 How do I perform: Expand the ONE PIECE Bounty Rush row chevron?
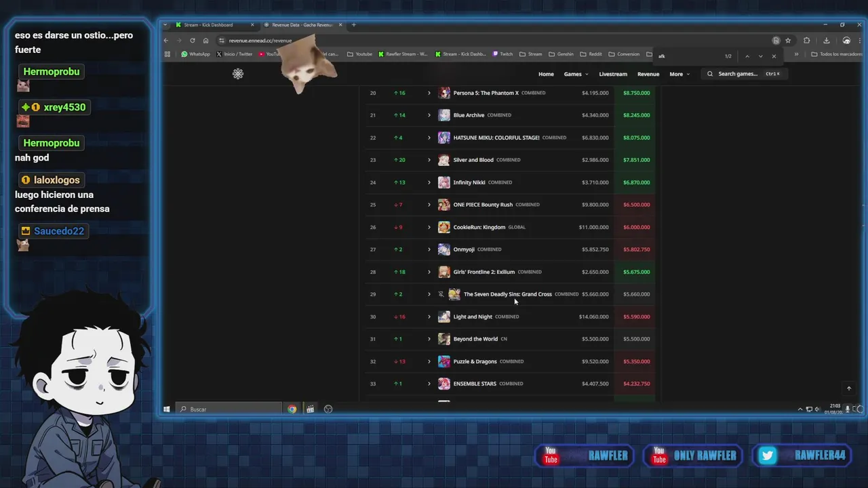[x=429, y=205]
